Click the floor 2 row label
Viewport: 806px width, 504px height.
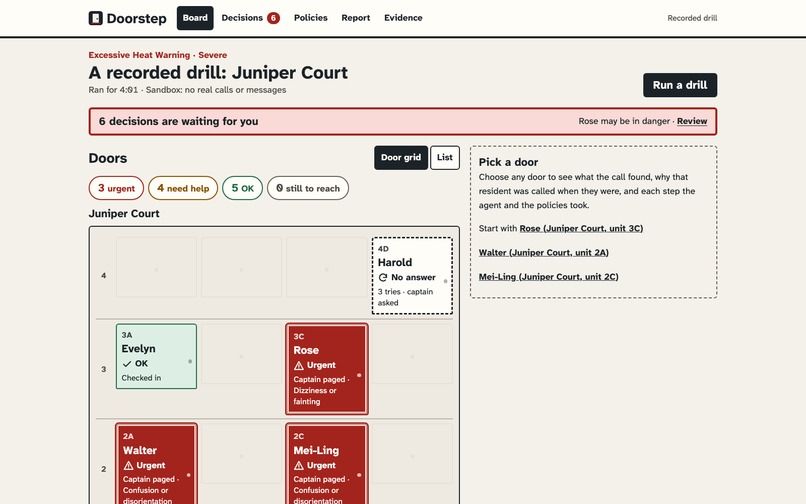coord(104,469)
